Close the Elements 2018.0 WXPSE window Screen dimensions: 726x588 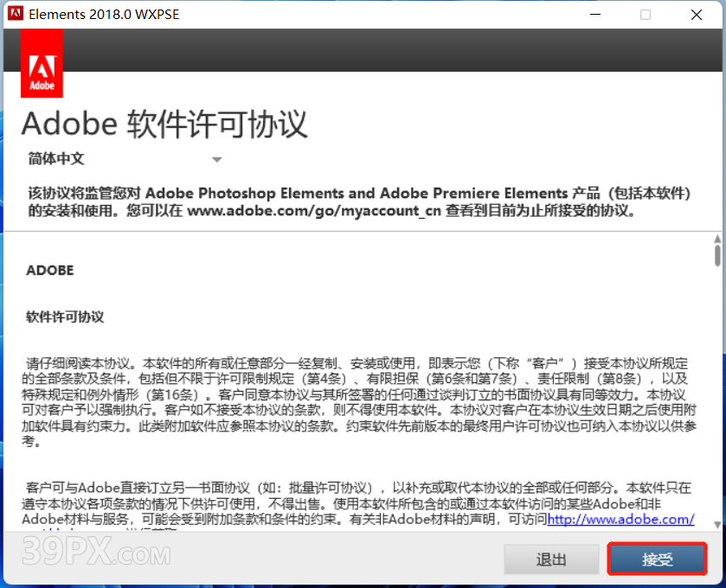pyautogui.click(x=697, y=15)
